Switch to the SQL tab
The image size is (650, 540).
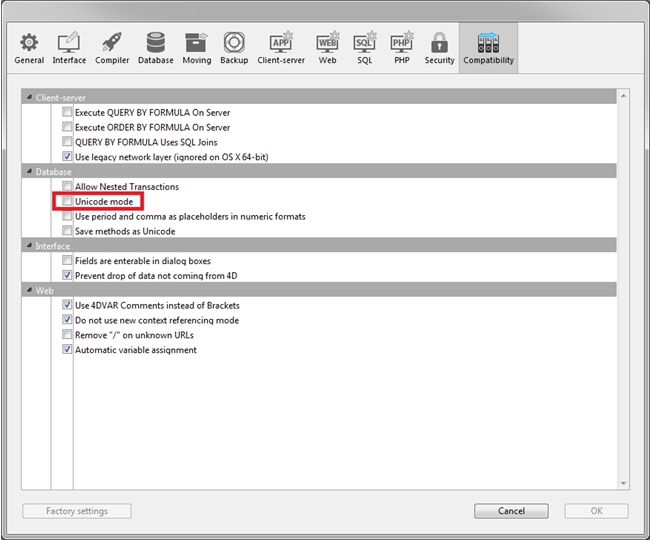(x=365, y=47)
